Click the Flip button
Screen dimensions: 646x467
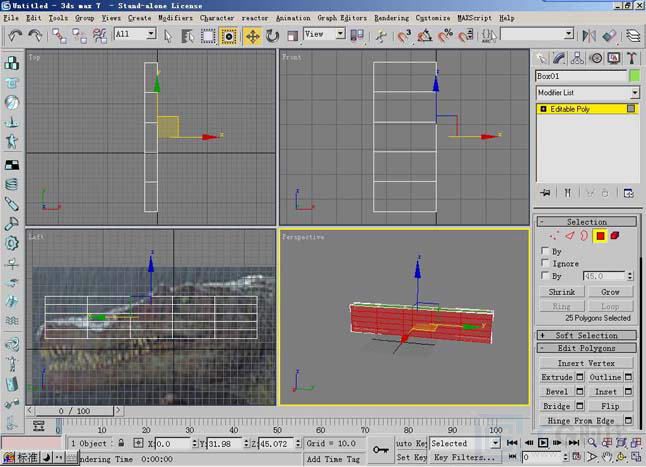[x=610, y=406]
